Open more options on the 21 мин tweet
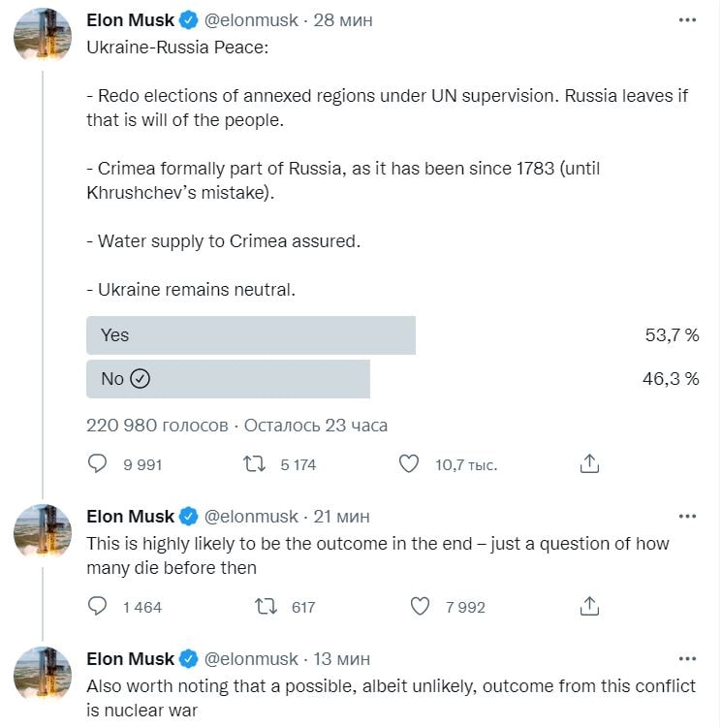This screenshot has height=728, width=722. click(687, 517)
